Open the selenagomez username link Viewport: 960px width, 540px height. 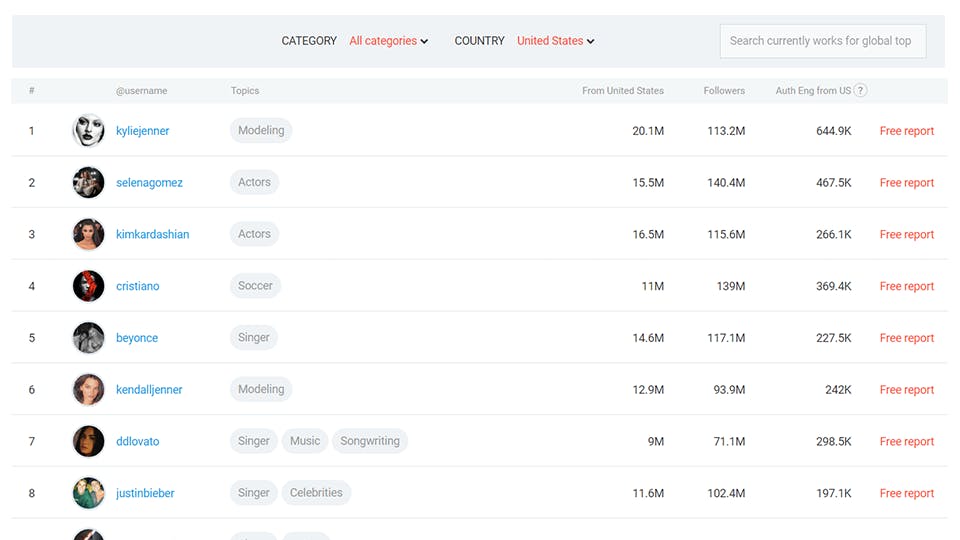click(149, 182)
